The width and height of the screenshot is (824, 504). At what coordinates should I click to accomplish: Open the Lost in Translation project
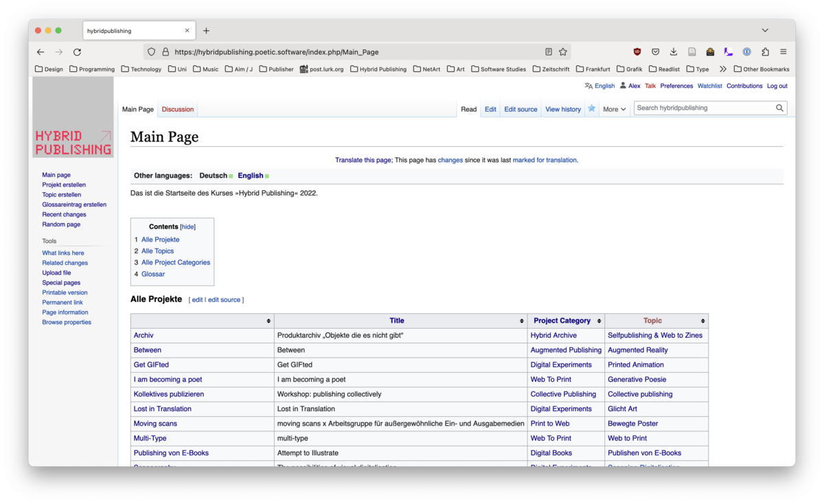163,409
